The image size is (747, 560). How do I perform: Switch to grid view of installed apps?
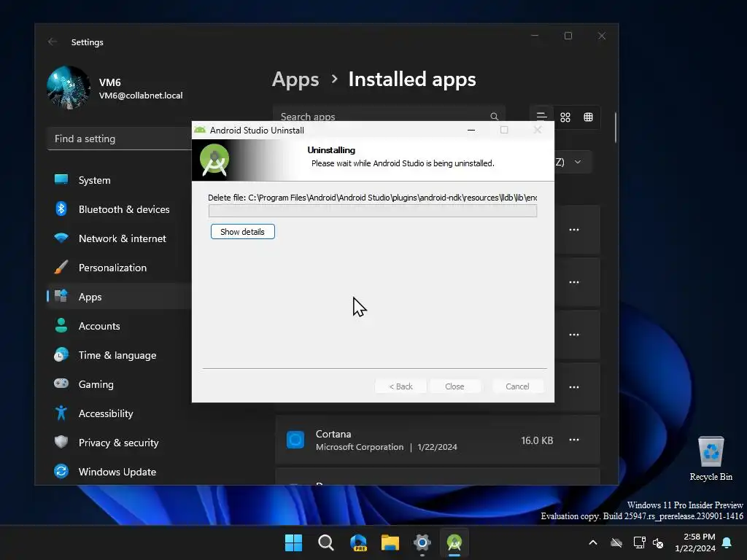(565, 117)
